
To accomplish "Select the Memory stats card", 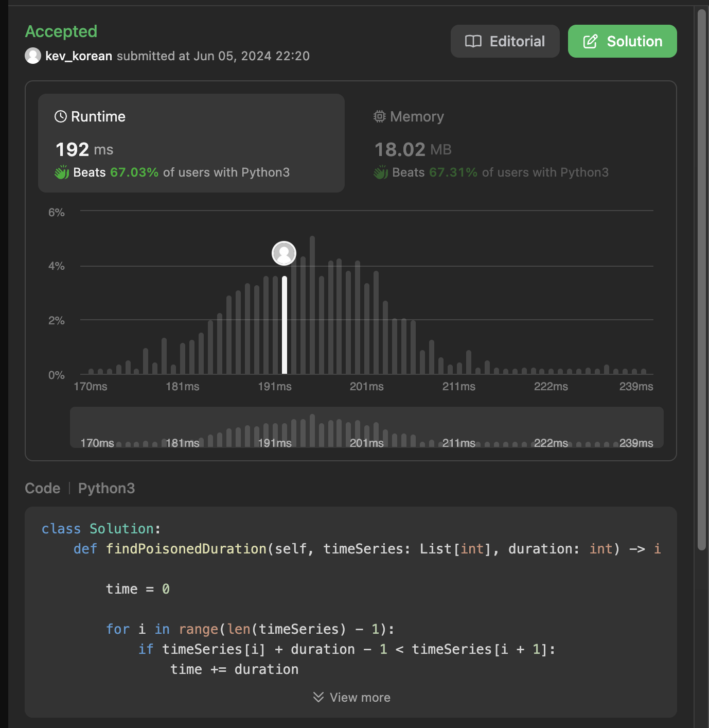I will point(510,143).
